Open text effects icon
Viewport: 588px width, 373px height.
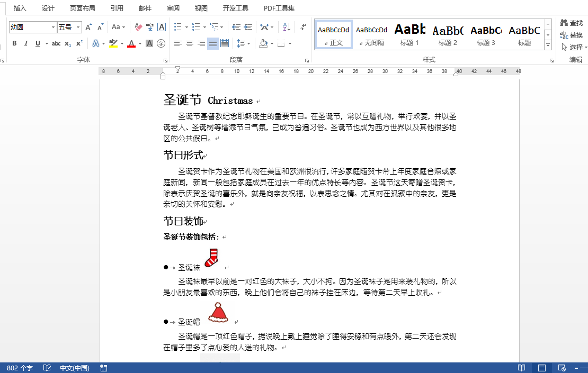(96, 43)
